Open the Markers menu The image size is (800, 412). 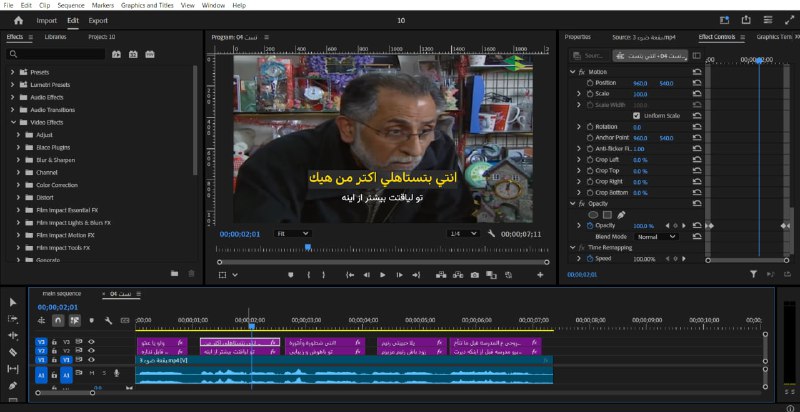pyautogui.click(x=103, y=6)
